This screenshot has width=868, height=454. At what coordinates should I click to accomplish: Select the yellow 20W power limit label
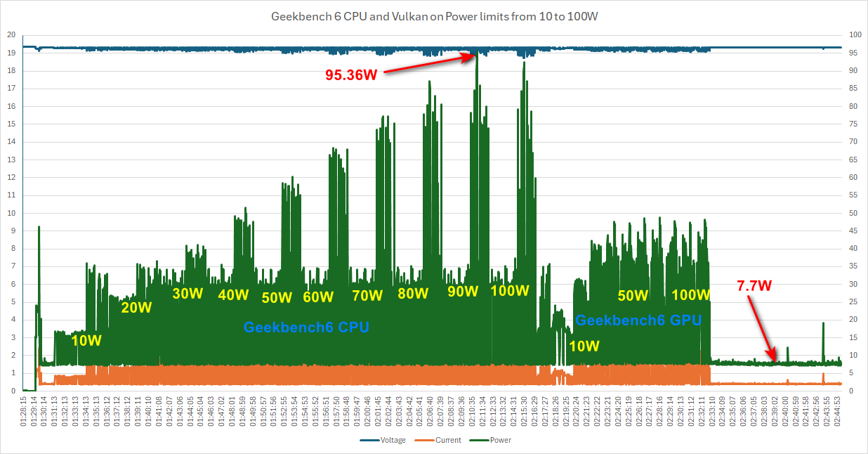coord(136,308)
